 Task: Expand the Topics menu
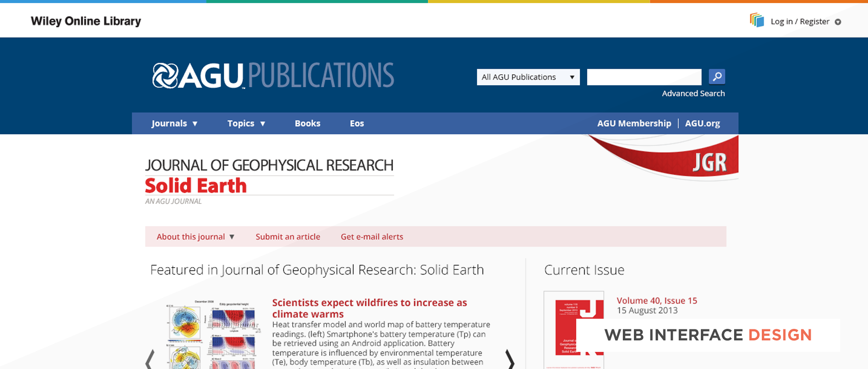pyautogui.click(x=246, y=124)
